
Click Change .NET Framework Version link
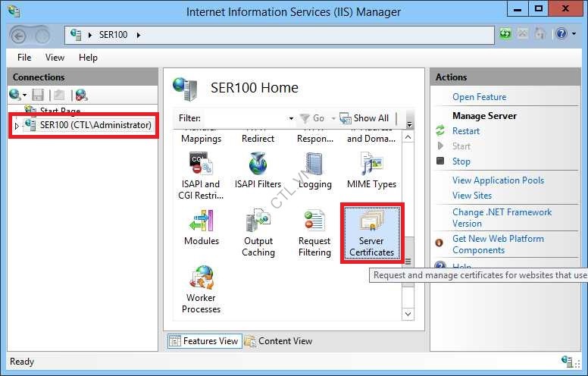tap(502, 218)
